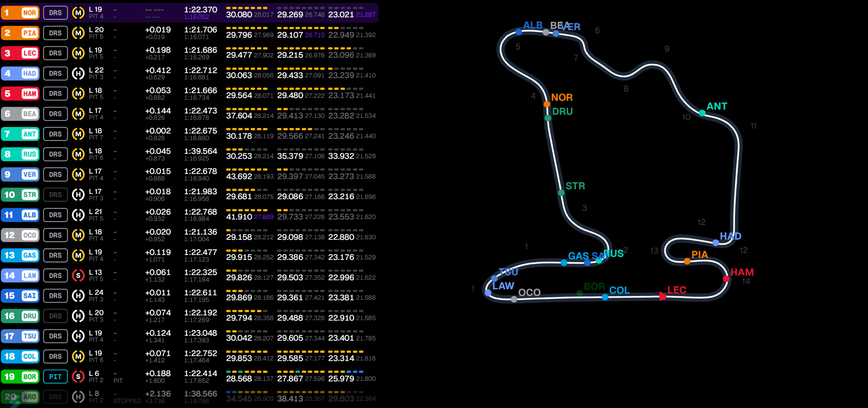Click Albon purple best sector 27.889
Image resolution: width=868 pixels, height=408 pixels.
tap(263, 217)
